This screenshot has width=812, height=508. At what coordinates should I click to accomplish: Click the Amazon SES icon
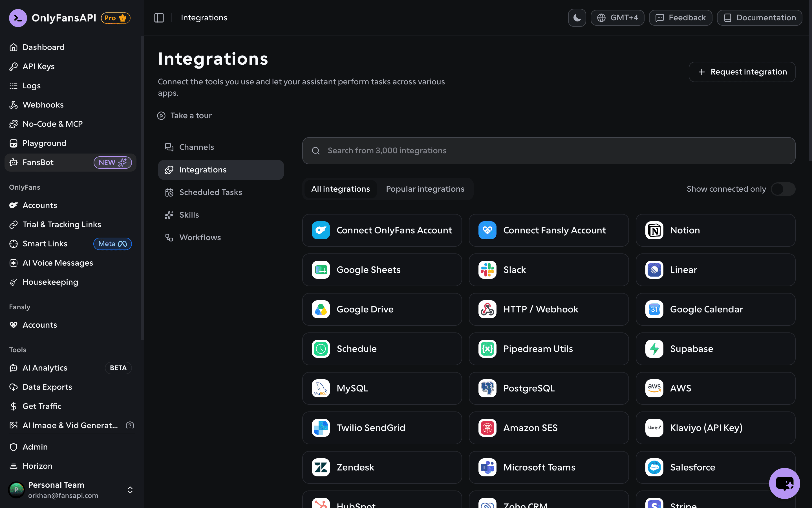(x=487, y=428)
